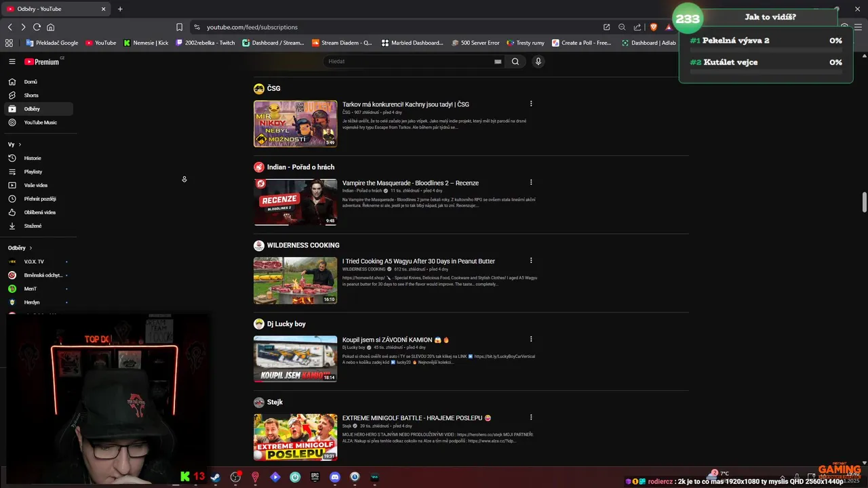Click the page vertical scrollbar thumb

865,202
